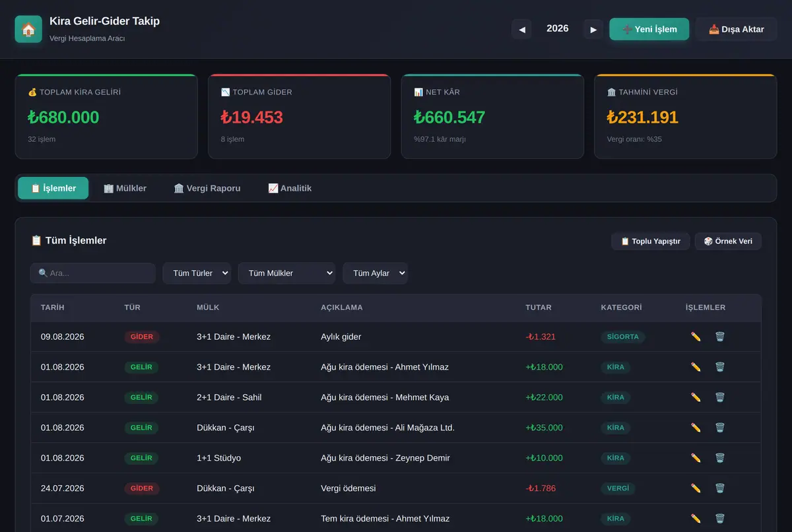This screenshot has height=532, width=792.
Task: Load sample data with Örnek Veri
Action: pyautogui.click(x=728, y=241)
